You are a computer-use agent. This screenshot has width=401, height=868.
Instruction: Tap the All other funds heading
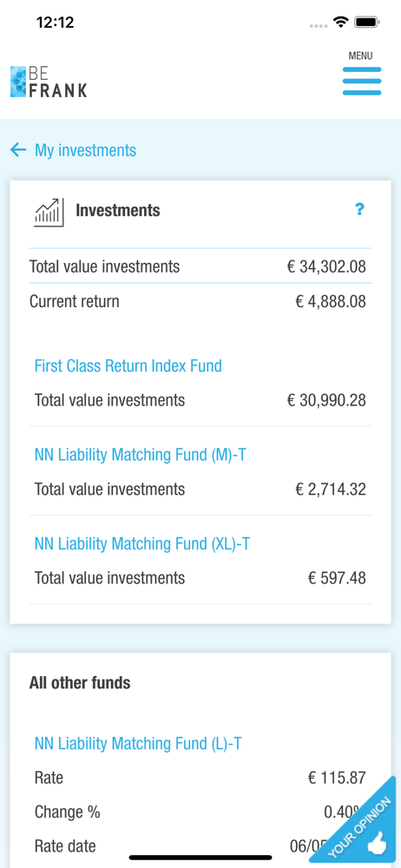pos(80,683)
